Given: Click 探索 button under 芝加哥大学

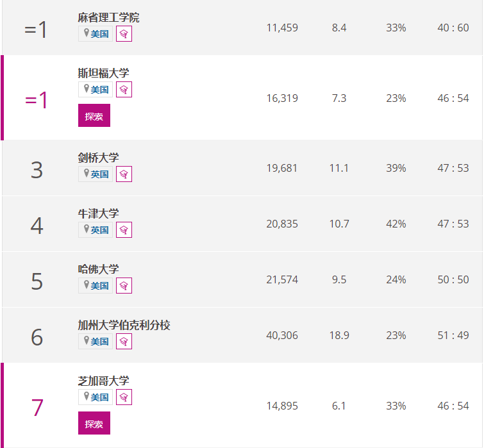Looking at the screenshot, I should coord(94,423).
